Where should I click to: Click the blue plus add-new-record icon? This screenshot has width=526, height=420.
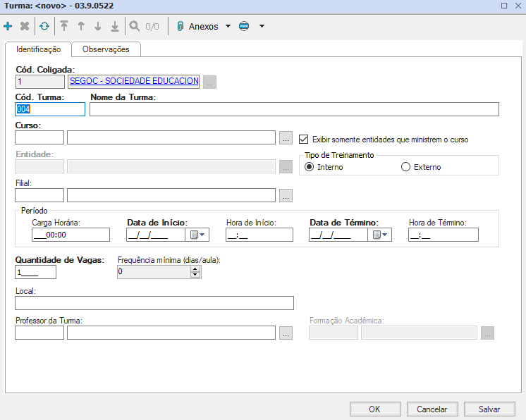pos(8,26)
